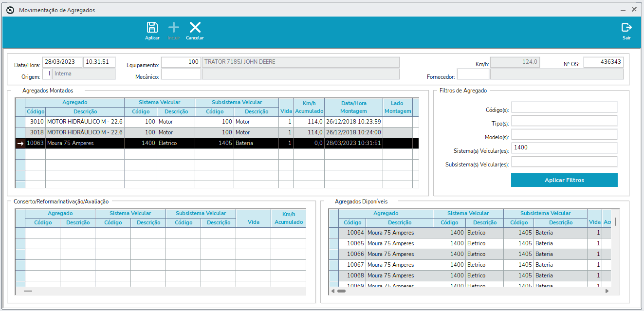Image resolution: width=644 pixels, height=311 pixels.
Task: Click the Incluir plus icon
Action: 174,28
